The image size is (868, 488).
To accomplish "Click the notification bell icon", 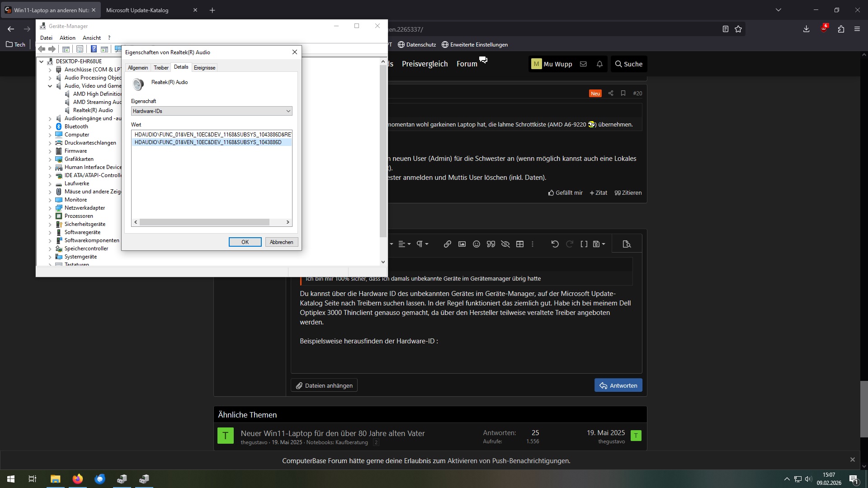I will 599,64.
